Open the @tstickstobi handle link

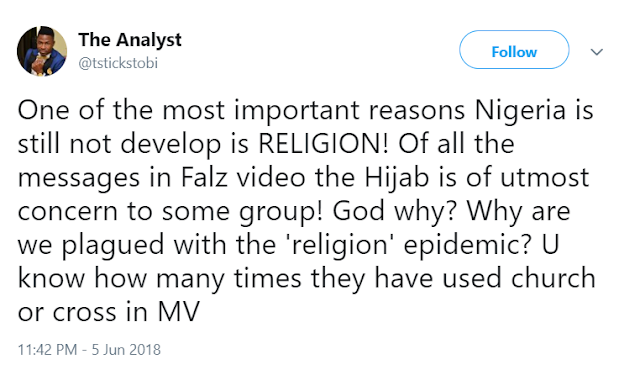(118, 64)
